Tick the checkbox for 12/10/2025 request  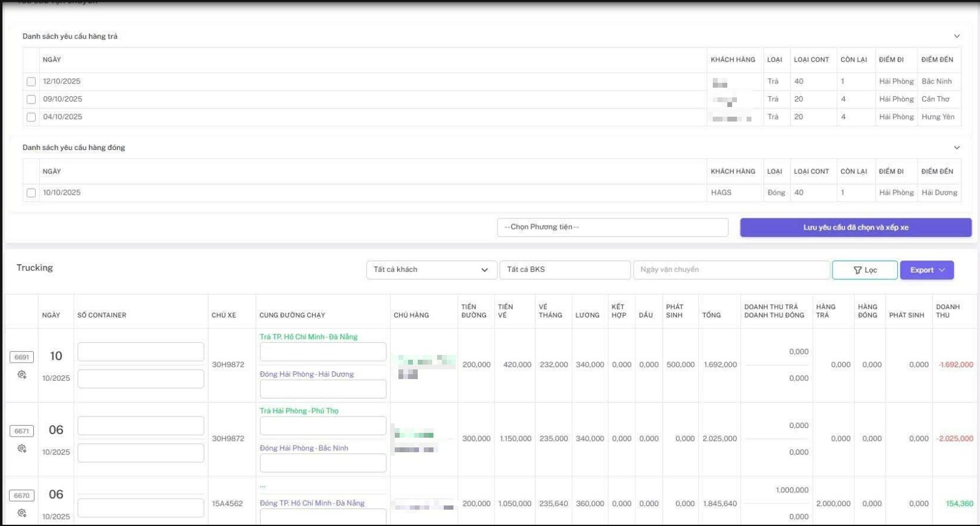(31, 82)
